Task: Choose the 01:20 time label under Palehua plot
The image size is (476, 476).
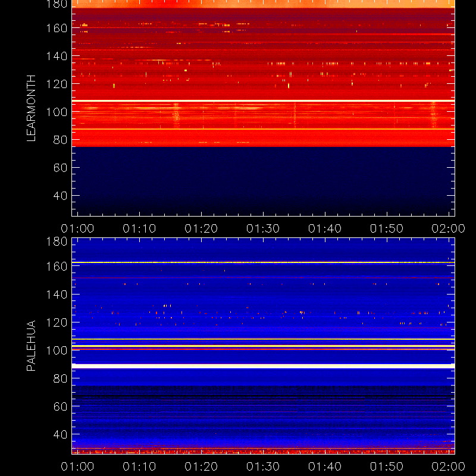Action: (x=201, y=466)
